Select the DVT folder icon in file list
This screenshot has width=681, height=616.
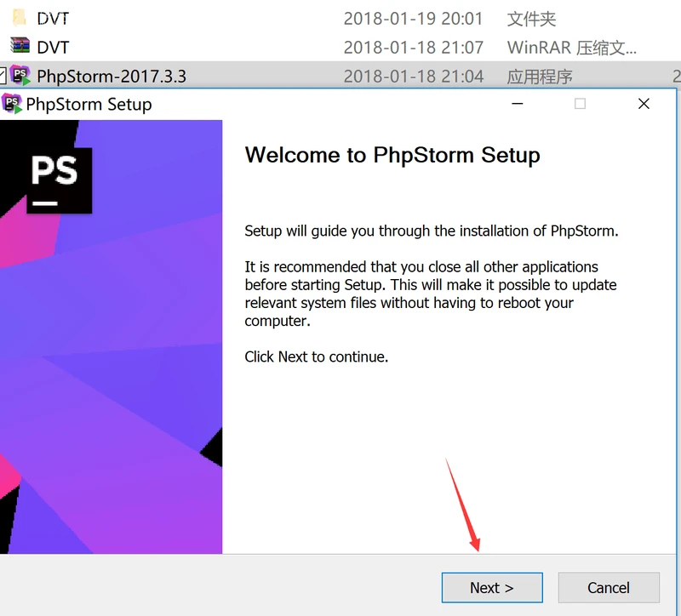(19, 18)
